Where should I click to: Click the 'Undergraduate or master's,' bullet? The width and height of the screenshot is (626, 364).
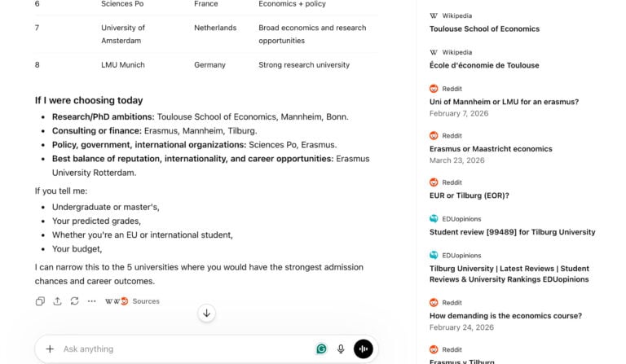tap(105, 207)
